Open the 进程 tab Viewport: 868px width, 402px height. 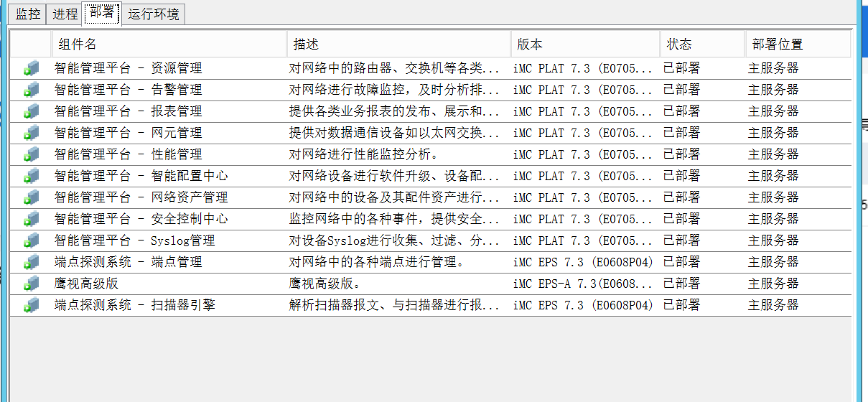pyautogui.click(x=65, y=14)
